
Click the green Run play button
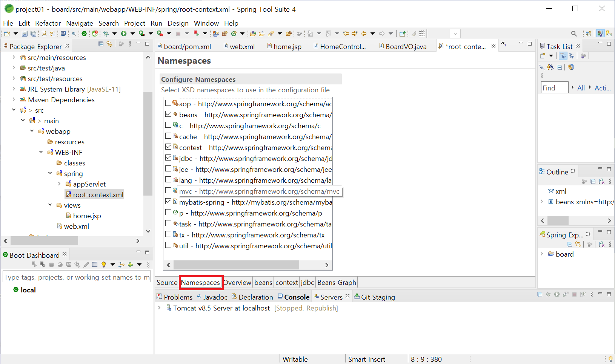(x=124, y=34)
